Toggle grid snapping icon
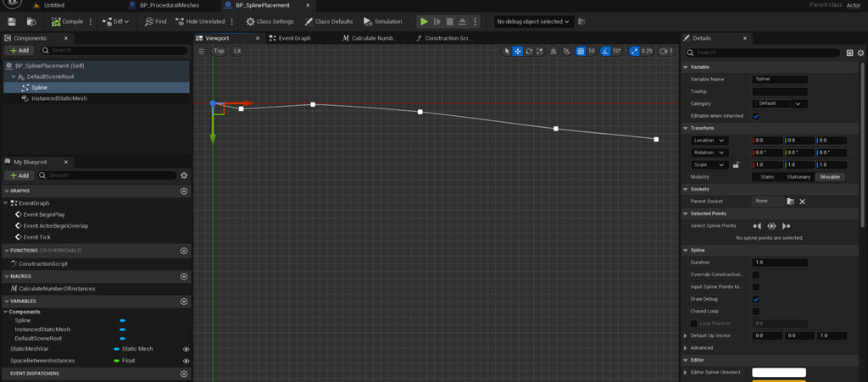Image resolution: width=868 pixels, height=382 pixels. 580,51
